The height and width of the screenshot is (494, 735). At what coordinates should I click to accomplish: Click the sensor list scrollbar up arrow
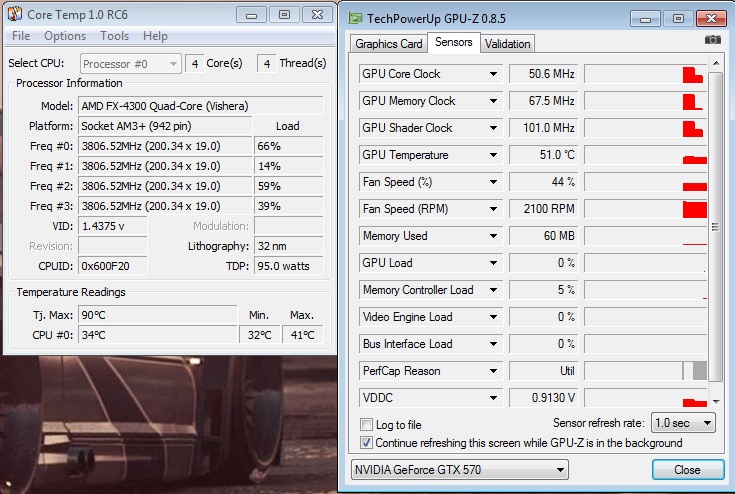[x=715, y=63]
